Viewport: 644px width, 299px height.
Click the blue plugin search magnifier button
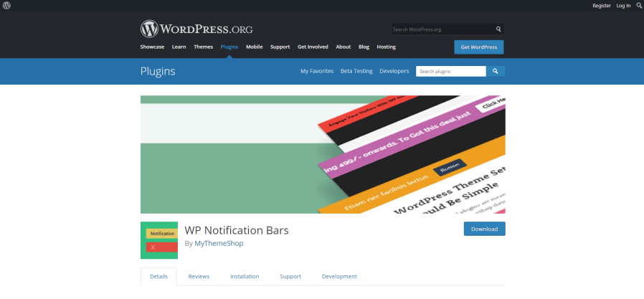point(496,71)
